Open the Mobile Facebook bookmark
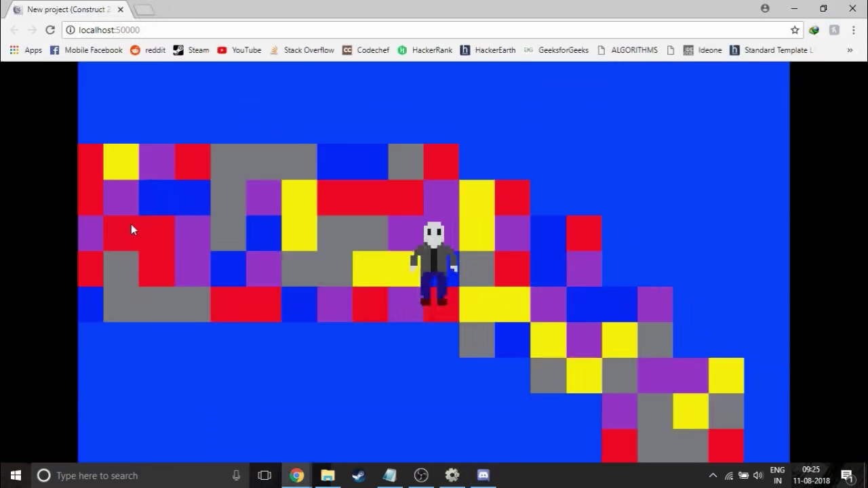This screenshot has height=488, width=868. coord(86,50)
